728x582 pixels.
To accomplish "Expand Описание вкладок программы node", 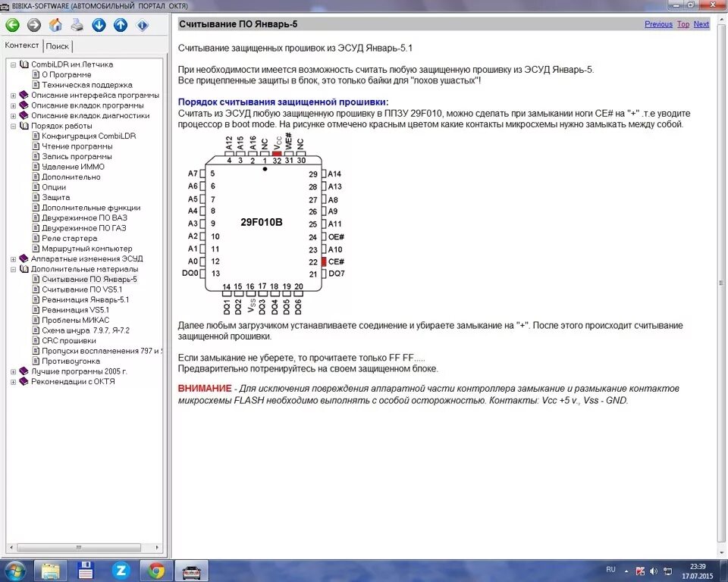I will [x=13, y=105].
